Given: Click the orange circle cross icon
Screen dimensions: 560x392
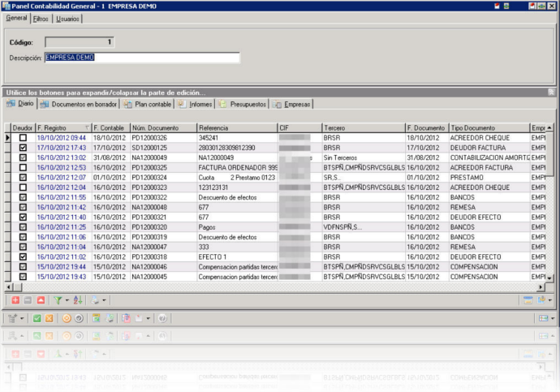Looking at the screenshot, I should [x=67, y=318].
